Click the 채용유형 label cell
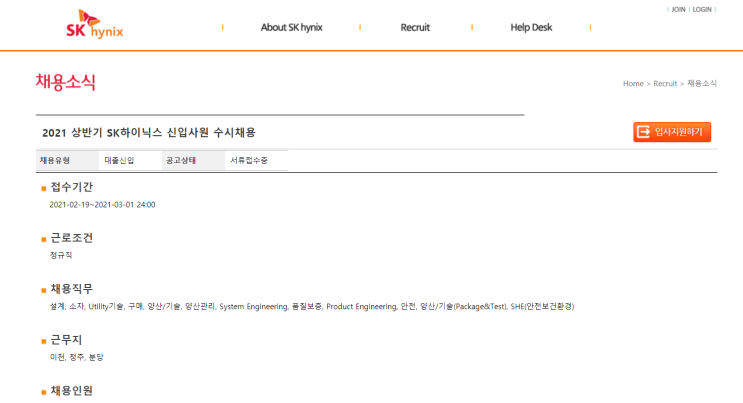The height and width of the screenshot is (403, 743). point(67,160)
